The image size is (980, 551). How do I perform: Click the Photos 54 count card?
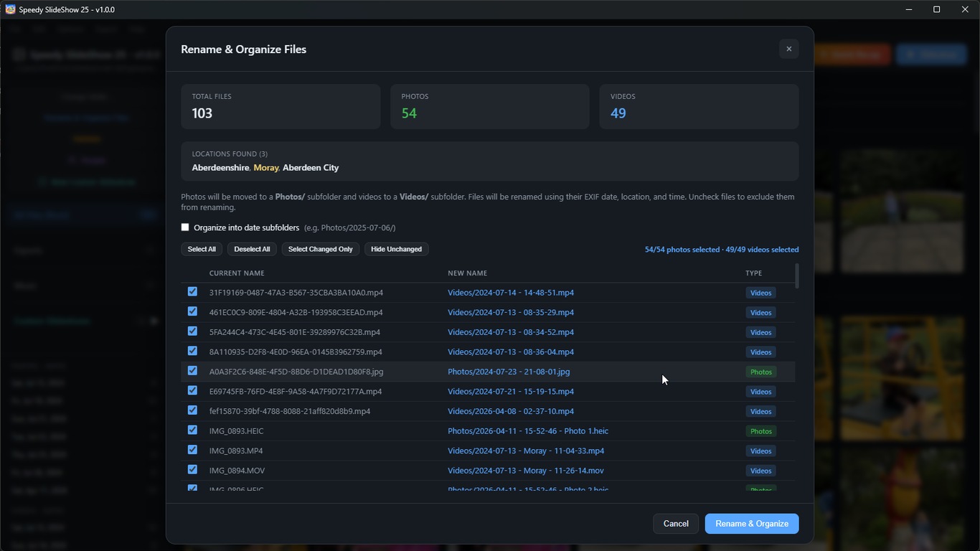click(490, 106)
